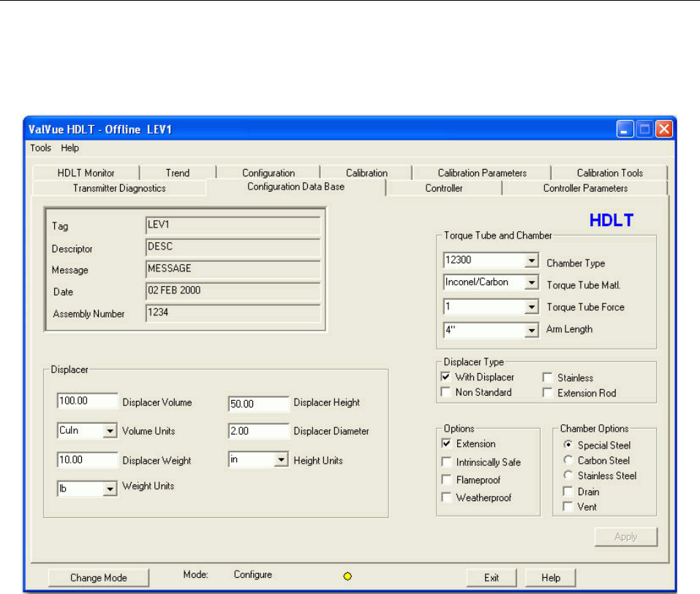Click the Apply button
The image size is (700, 594).
click(626, 536)
